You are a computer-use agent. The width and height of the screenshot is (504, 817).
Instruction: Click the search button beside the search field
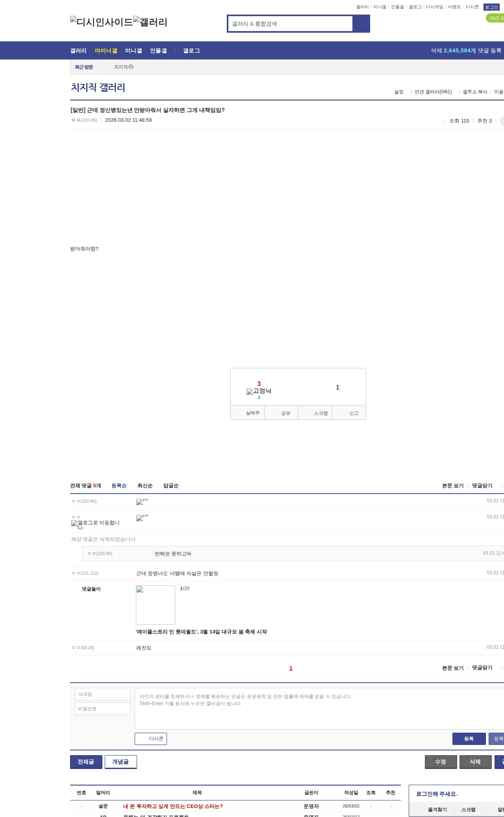tap(361, 24)
